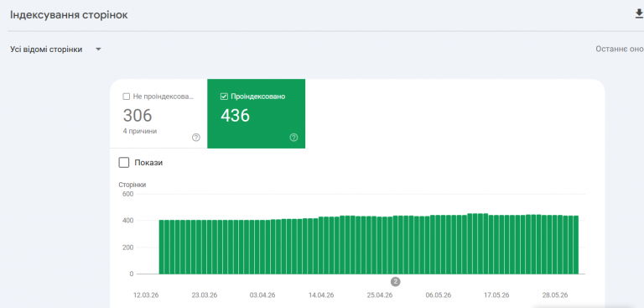Click the 436 count number
The image size is (644, 308).
tap(235, 116)
